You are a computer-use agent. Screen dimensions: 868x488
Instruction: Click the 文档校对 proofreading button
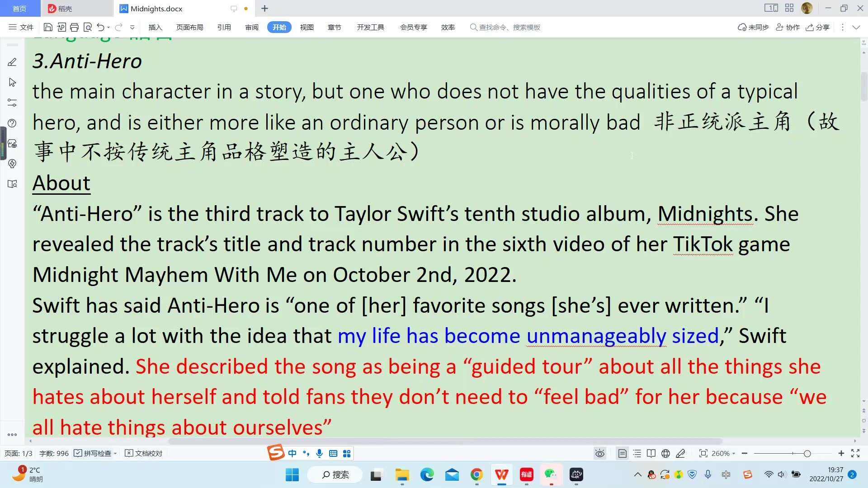point(144,453)
